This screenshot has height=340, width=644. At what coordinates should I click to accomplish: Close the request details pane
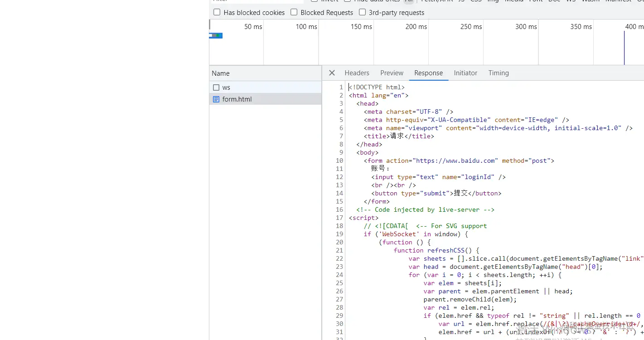pyautogui.click(x=332, y=73)
